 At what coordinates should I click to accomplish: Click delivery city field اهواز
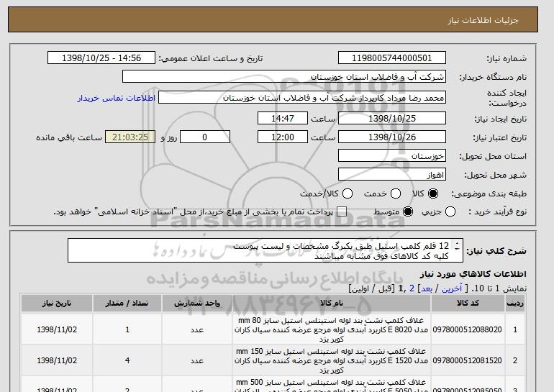pyautogui.click(x=392, y=175)
